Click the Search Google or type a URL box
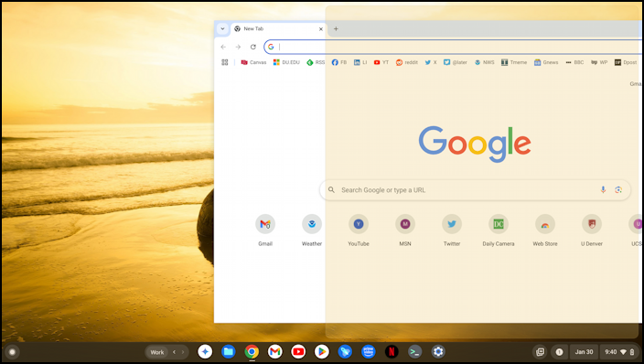 pos(475,190)
